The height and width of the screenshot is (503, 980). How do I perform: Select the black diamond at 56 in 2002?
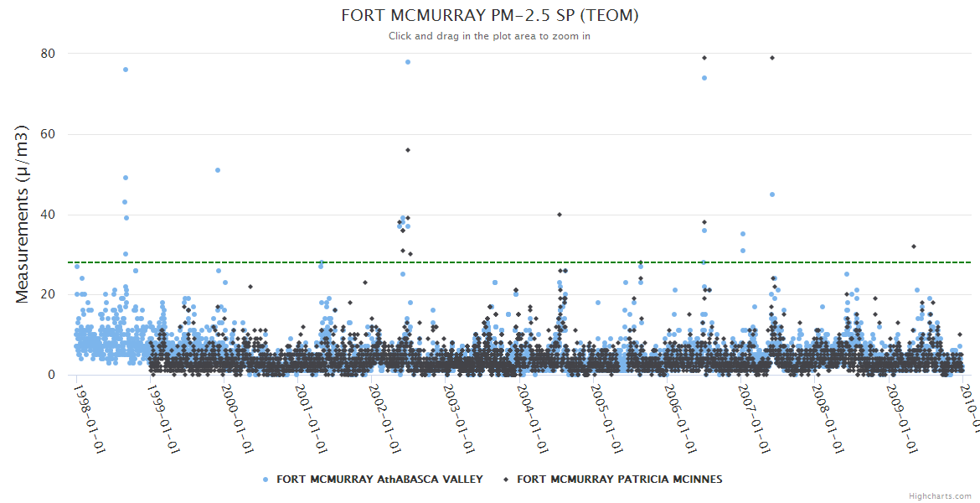pyautogui.click(x=408, y=150)
